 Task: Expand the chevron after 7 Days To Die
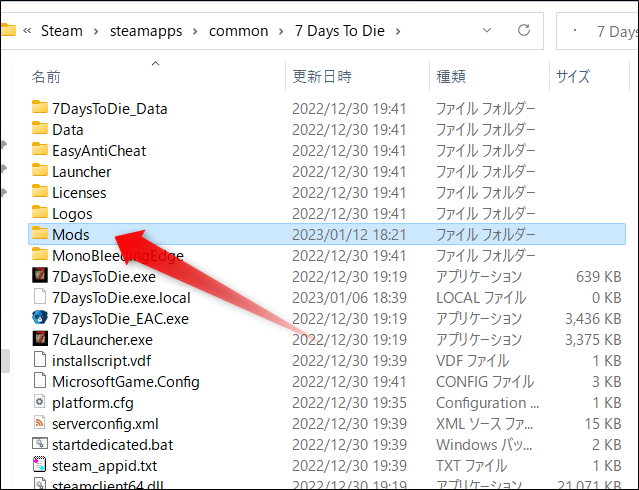398,31
